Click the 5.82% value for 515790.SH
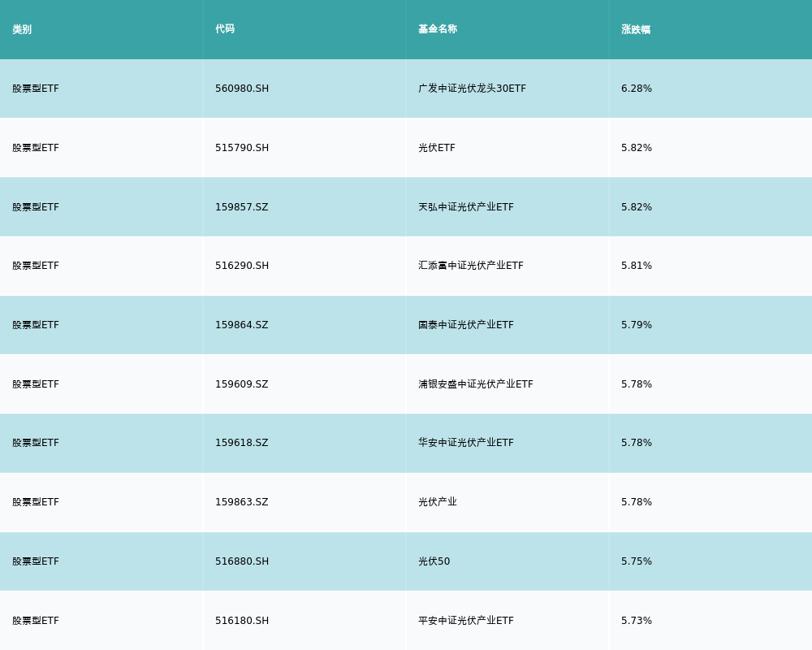 click(x=637, y=148)
